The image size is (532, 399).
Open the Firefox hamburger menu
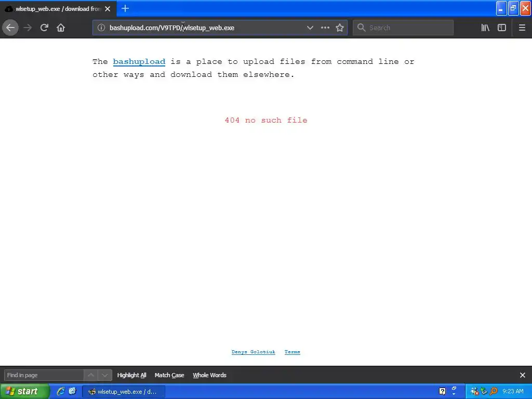pos(522,28)
